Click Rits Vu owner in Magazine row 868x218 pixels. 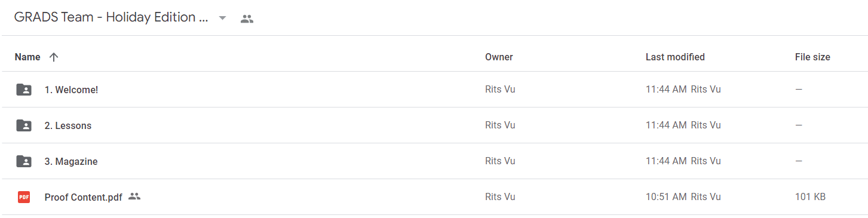(x=500, y=161)
